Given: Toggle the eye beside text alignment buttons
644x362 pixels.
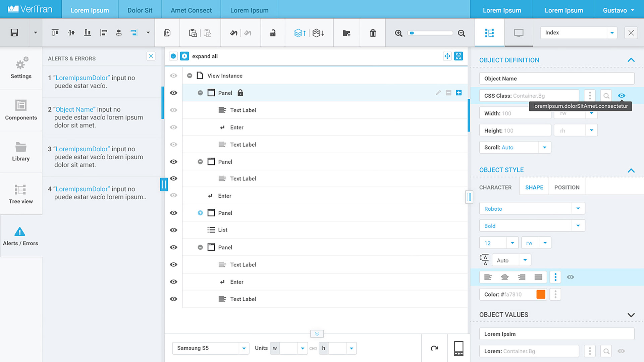Looking at the screenshot, I should click(x=570, y=277).
